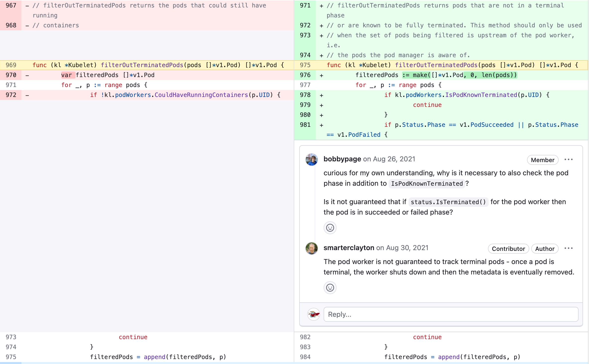This screenshot has width=589, height=364.
Task: Open smarterclayton's profile link
Action: pyautogui.click(x=349, y=248)
